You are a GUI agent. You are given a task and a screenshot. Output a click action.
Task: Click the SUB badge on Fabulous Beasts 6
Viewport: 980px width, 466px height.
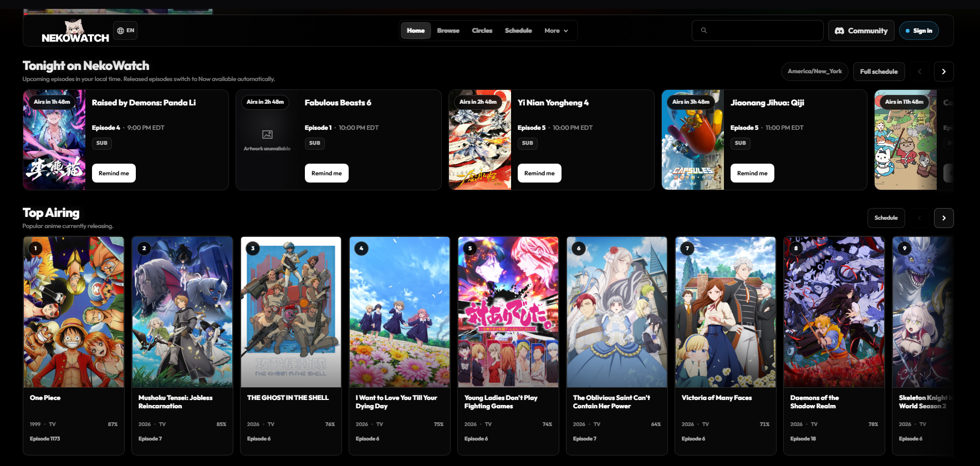pyautogui.click(x=315, y=143)
